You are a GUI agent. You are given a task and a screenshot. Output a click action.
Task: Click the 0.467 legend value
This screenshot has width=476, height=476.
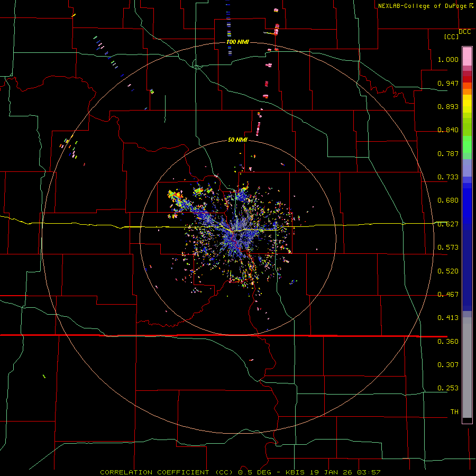[x=448, y=295]
